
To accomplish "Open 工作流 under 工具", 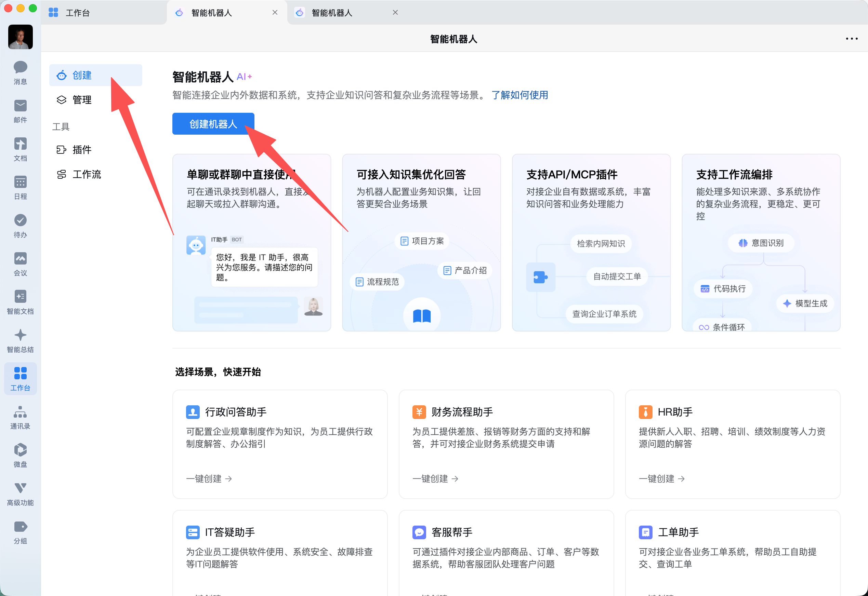I will [x=96, y=174].
